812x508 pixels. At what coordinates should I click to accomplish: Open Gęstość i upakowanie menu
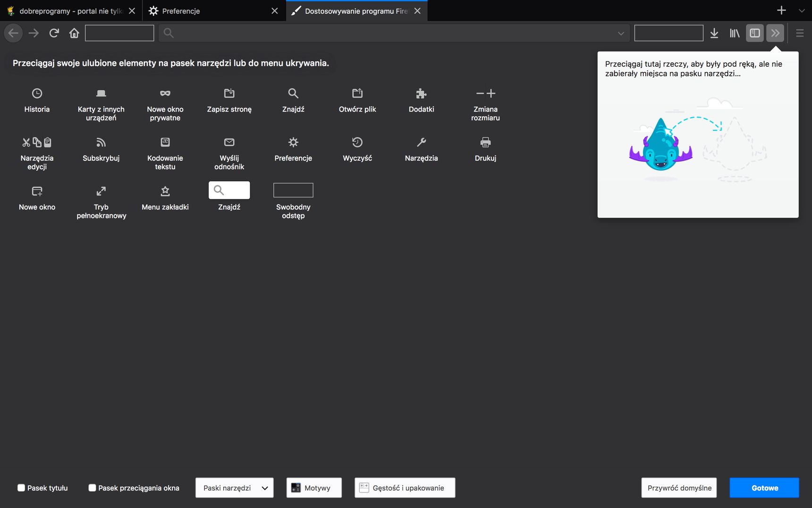405,488
